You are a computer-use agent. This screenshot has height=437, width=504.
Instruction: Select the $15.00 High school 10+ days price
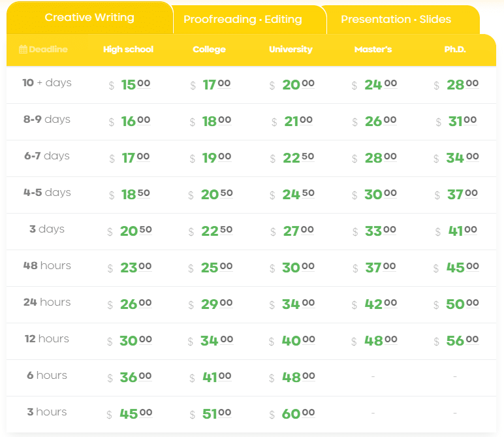129,85
